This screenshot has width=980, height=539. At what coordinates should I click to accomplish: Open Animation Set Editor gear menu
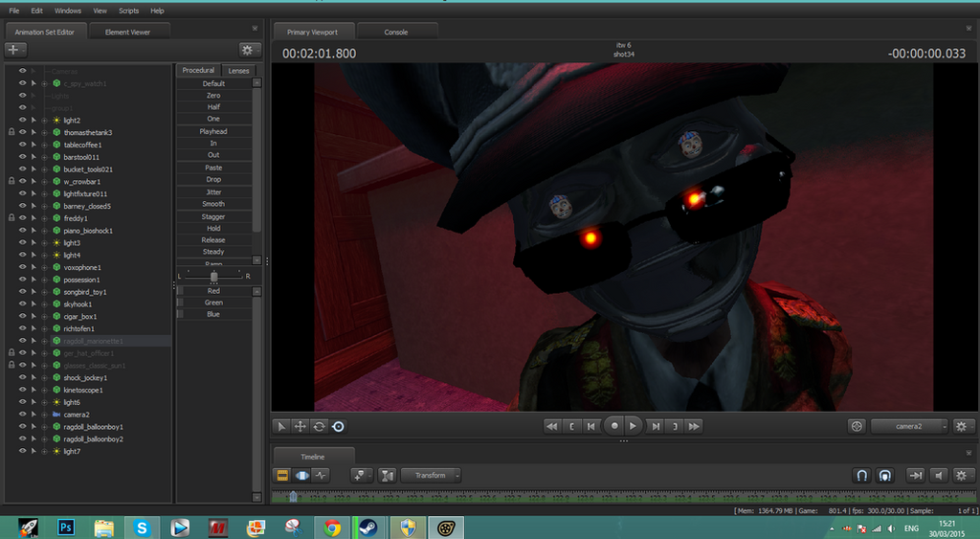(249, 50)
